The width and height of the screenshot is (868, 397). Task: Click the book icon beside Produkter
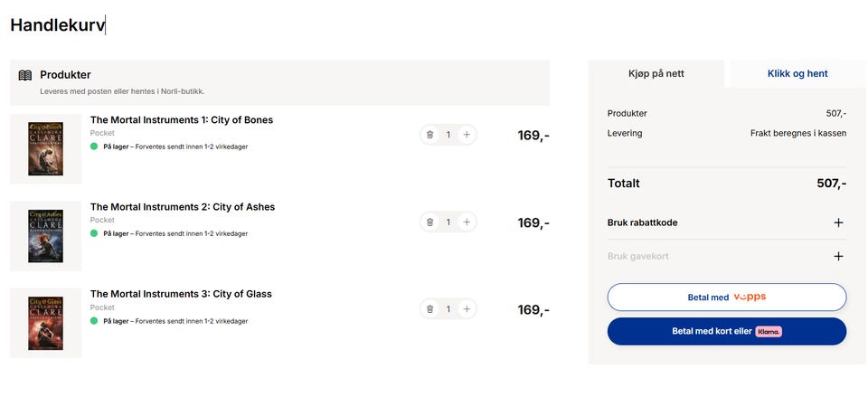25,75
